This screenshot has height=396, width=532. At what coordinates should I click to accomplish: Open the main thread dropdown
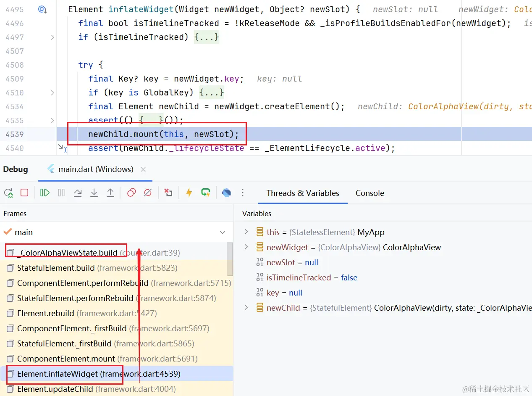[x=223, y=232]
